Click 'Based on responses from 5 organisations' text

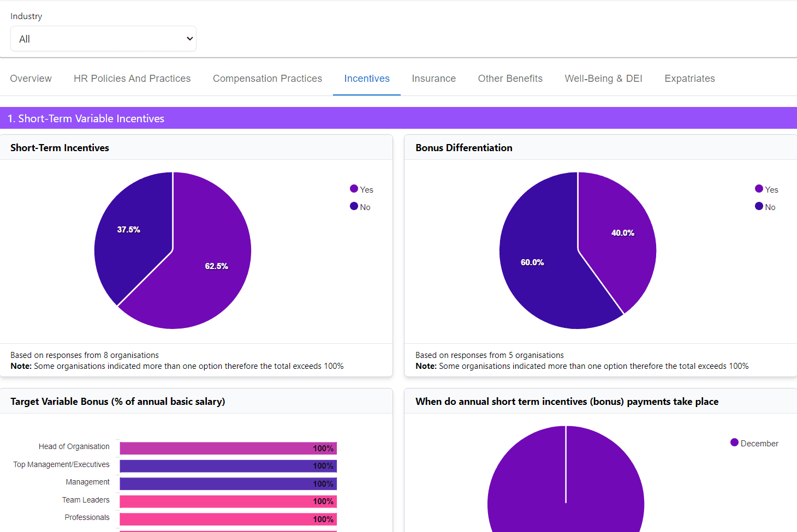pyautogui.click(x=490, y=355)
